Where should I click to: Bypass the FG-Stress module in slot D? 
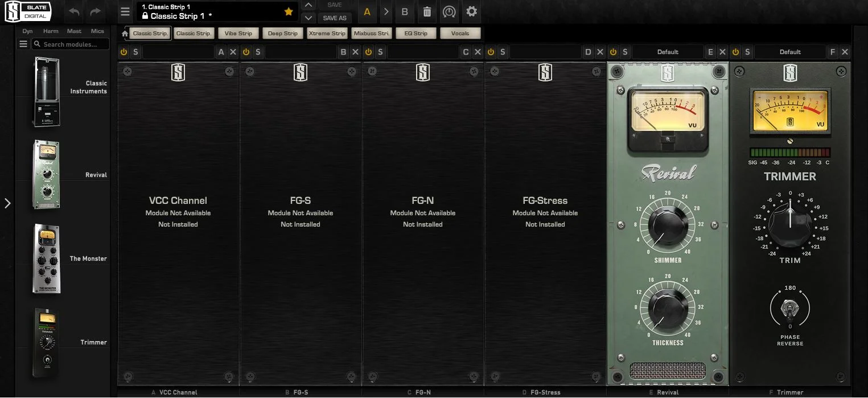tap(491, 52)
